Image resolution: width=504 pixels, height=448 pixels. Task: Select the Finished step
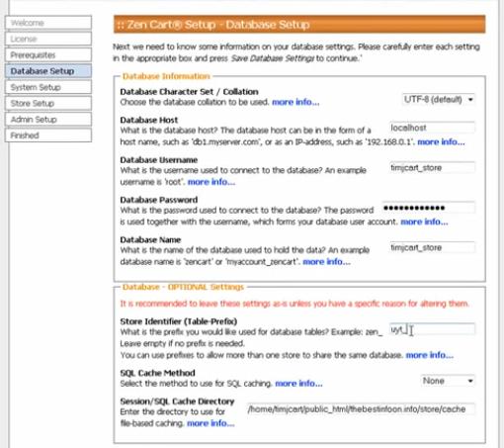(x=48, y=135)
